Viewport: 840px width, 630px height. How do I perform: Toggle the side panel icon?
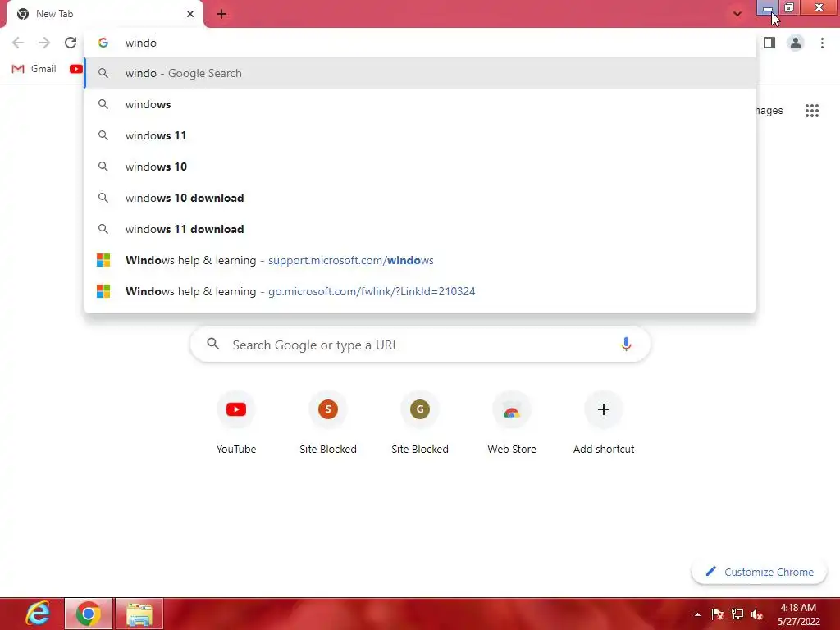click(x=769, y=43)
